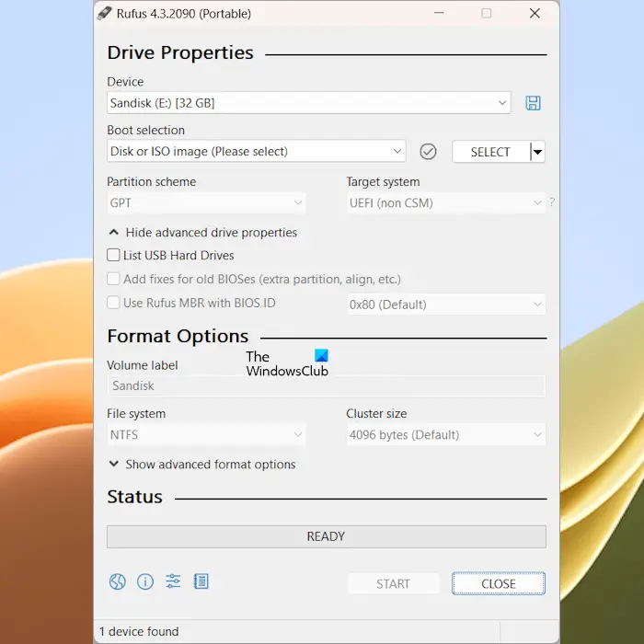Open the Boot selection dropdown
Image resolution: width=644 pixels, height=644 pixels.
pos(257,151)
